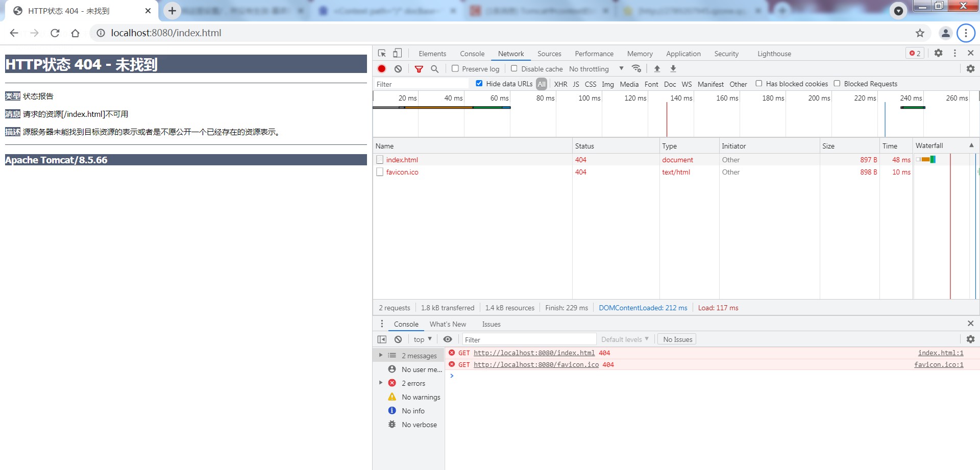
Task: Click the inspect element picker icon
Action: tap(382, 53)
